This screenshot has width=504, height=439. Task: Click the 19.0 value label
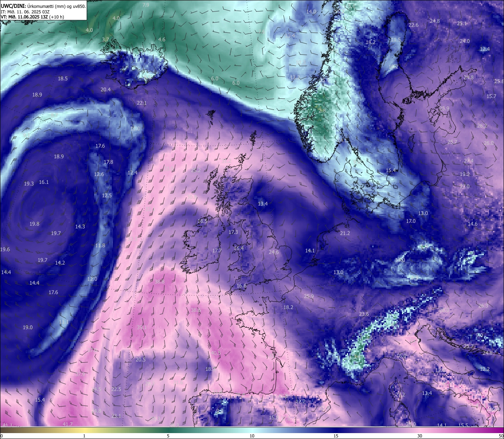tap(28, 328)
